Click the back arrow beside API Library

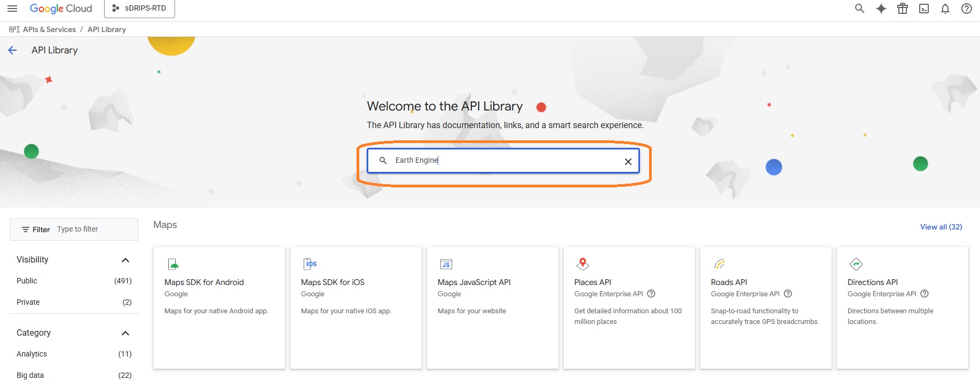13,50
